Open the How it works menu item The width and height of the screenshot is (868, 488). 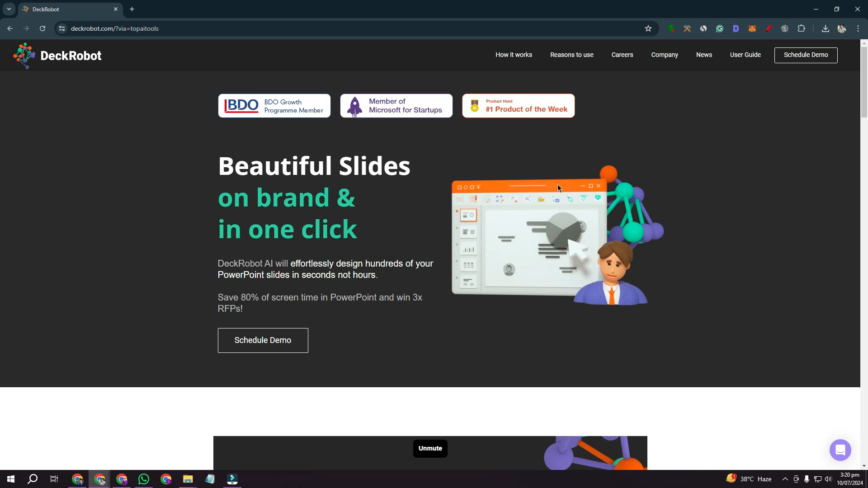(x=514, y=55)
